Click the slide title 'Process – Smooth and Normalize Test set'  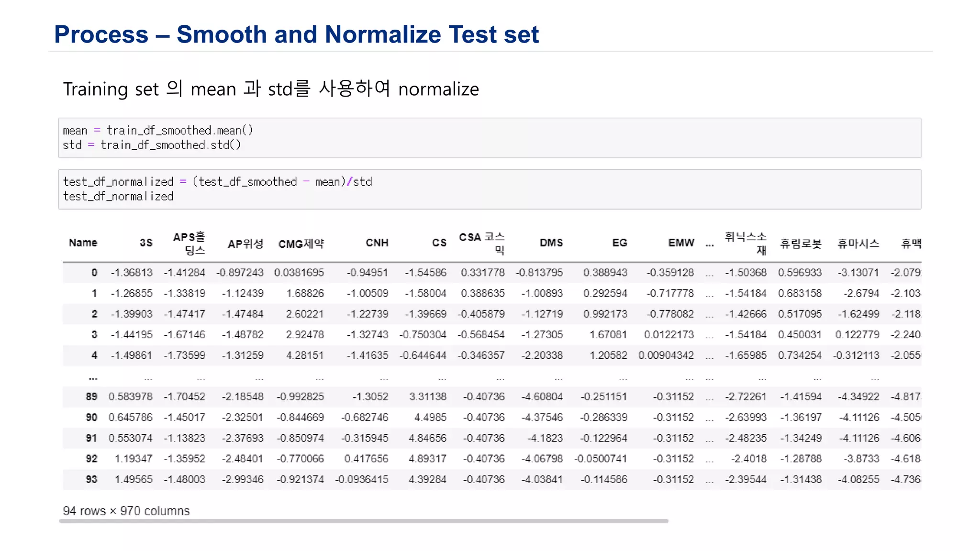click(x=296, y=34)
